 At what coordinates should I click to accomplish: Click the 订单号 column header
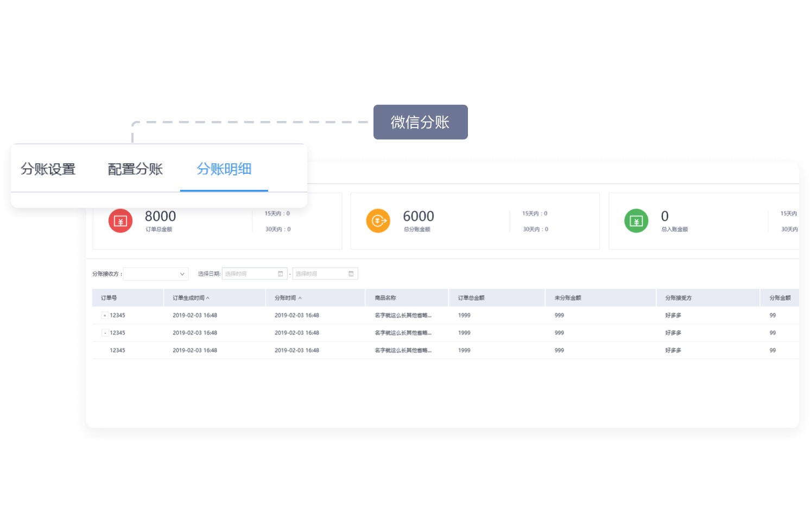109,298
